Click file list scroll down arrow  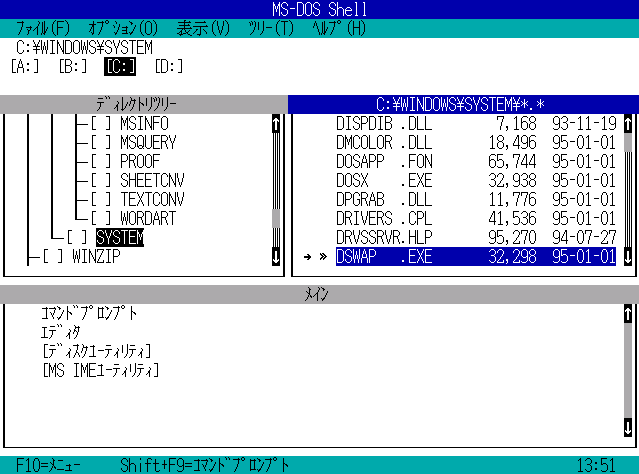(x=628, y=256)
